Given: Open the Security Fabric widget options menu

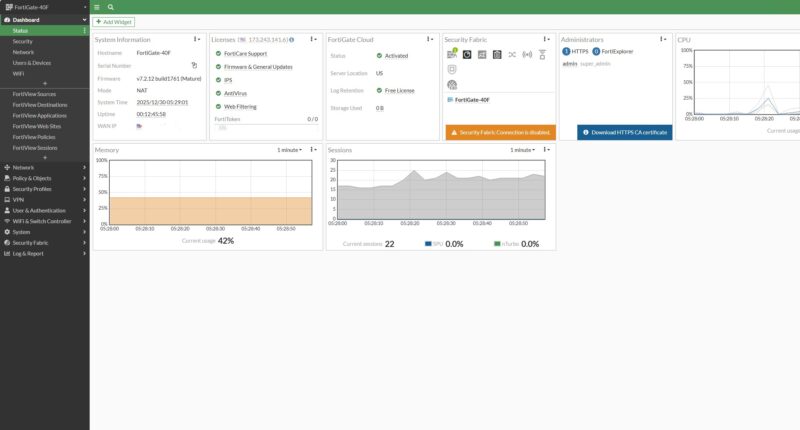Looking at the screenshot, I should tap(546, 39).
